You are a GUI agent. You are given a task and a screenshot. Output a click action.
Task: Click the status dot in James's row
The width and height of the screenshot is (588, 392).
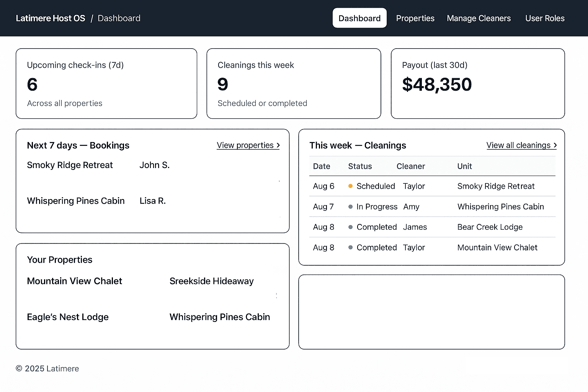click(x=350, y=227)
